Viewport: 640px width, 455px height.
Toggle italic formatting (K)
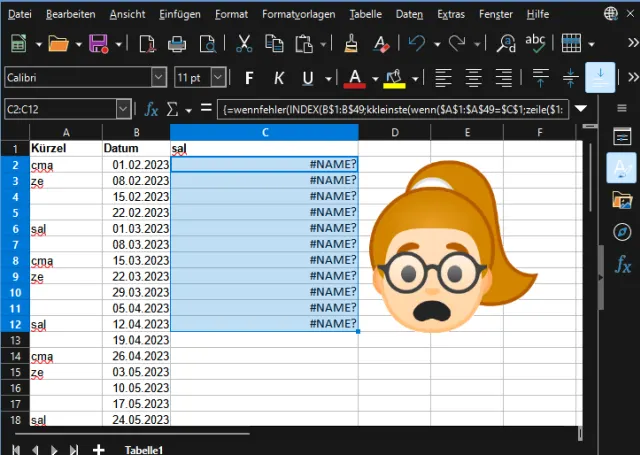(x=279, y=78)
